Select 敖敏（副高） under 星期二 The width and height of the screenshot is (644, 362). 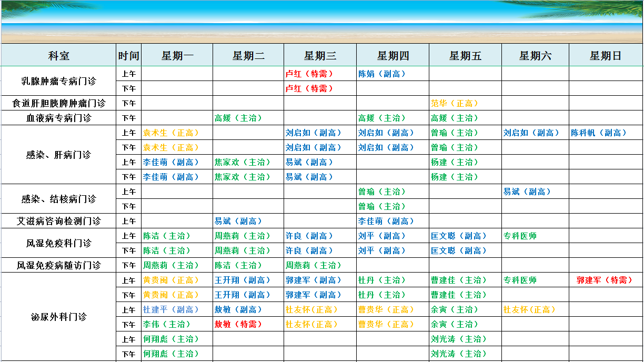(x=238, y=309)
